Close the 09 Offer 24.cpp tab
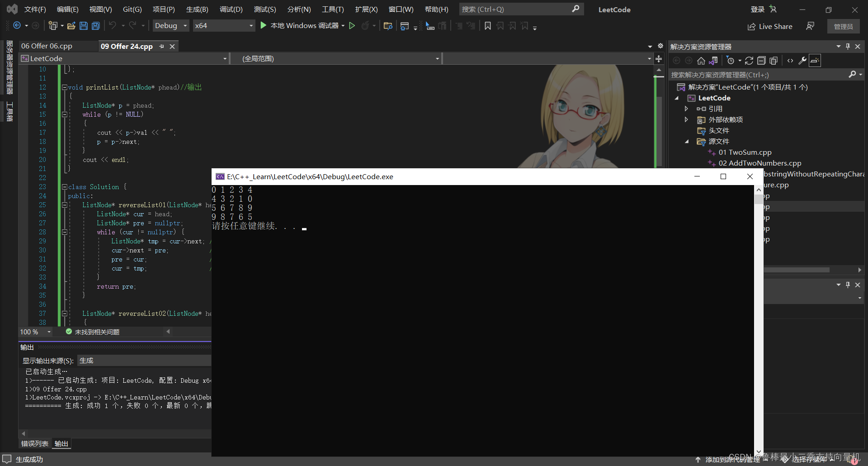This screenshot has width=868, height=466. coord(172,46)
